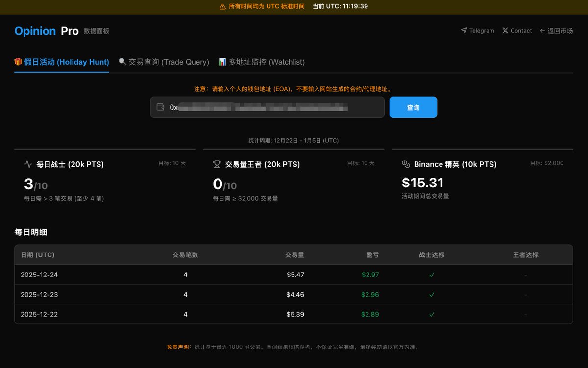Click the $5.39 volume cell
This screenshot has width=588, height=368.
295,314
